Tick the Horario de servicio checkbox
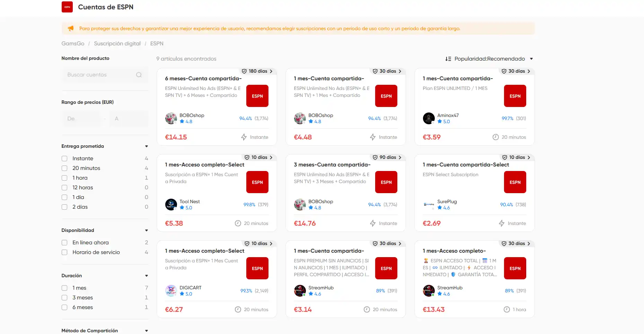 point(64,252)
